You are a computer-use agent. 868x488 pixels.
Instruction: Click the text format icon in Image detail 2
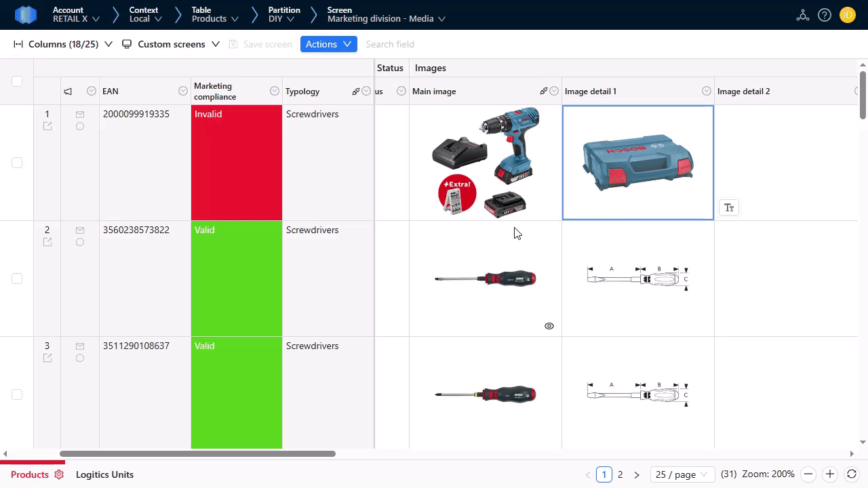click(x=729, y=208)
